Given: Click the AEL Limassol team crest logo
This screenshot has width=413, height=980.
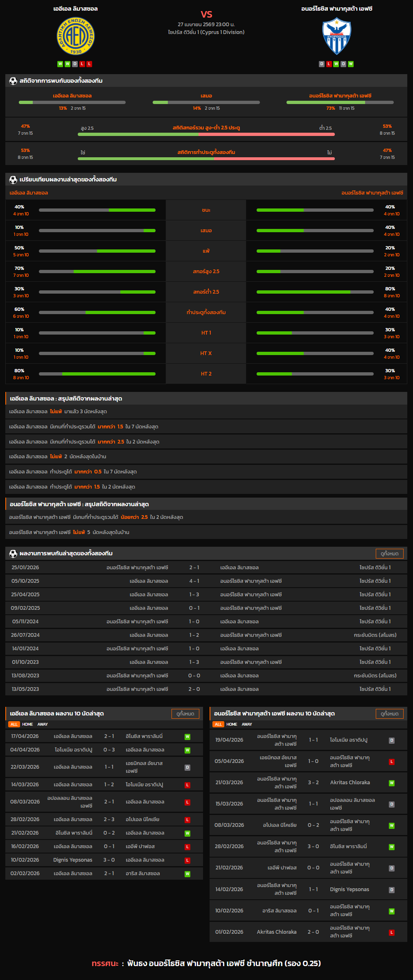Looking at the screenshot, I should click(x=75, y=36).
